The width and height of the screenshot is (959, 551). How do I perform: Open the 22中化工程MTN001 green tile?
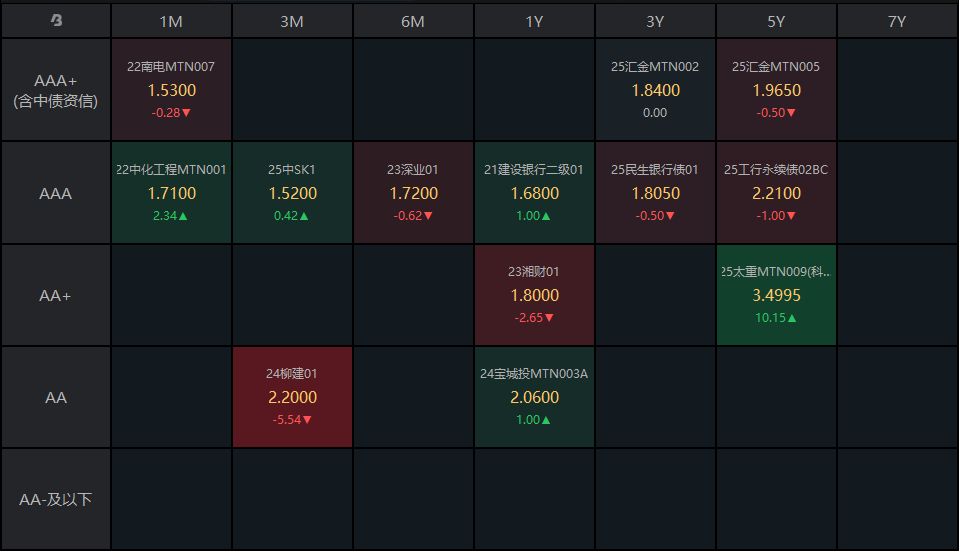(171, 192)
